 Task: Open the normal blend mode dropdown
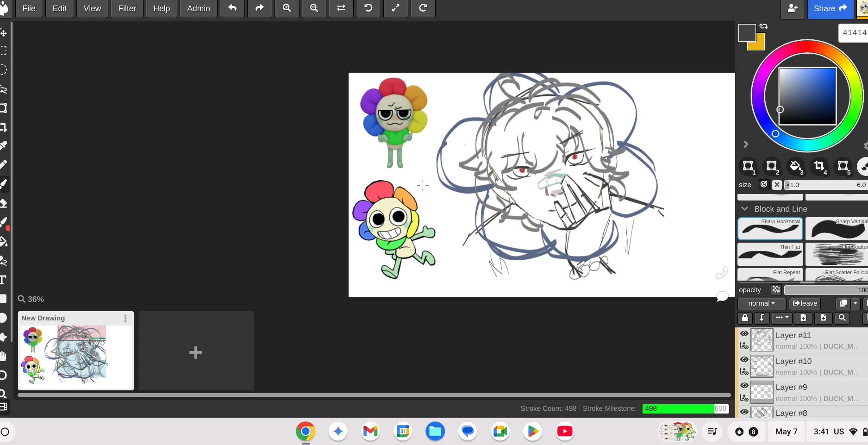tap(761, 303)
